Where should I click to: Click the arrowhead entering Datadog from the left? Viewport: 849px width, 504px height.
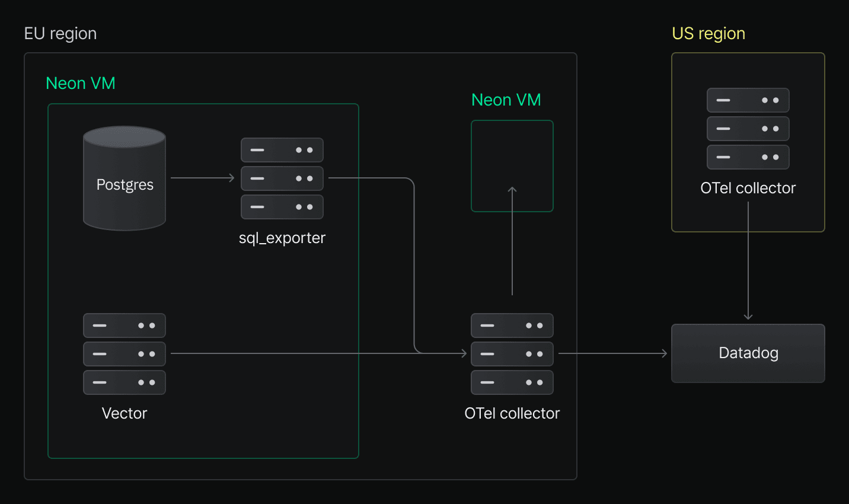664,353
